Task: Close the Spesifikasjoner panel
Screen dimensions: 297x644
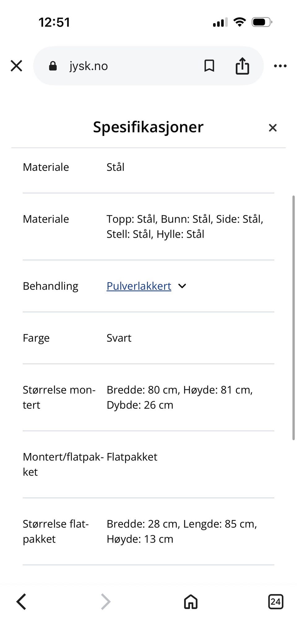Action: (x=273, y=128)
